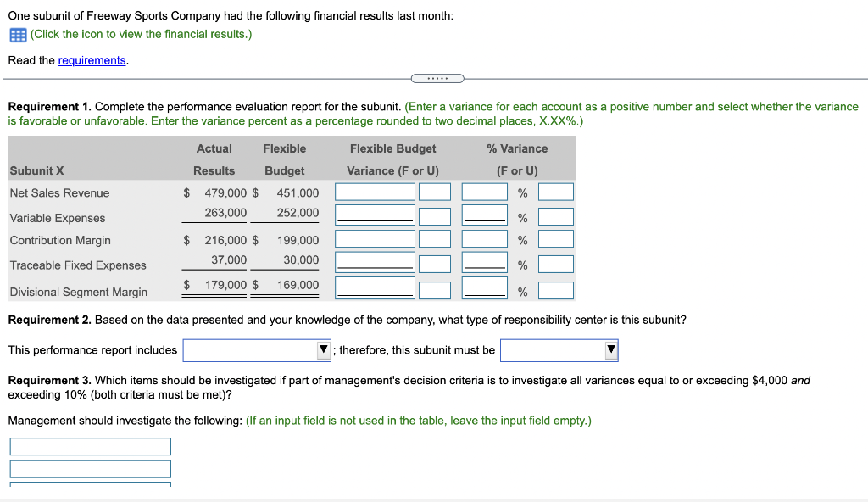Image resolution: width=868 pixels, height=502 pixels.
Task: Open the performance report type dropdown
Action: tap(256, 349)
